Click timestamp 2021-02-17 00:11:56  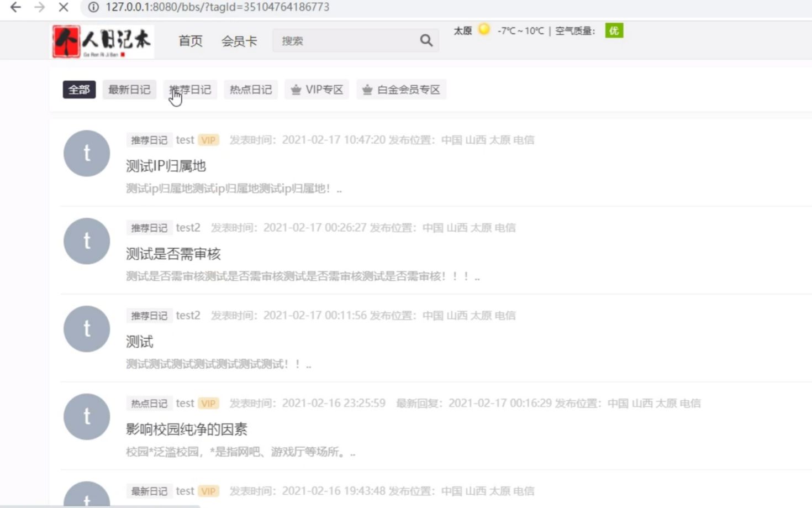click(315, 316)
